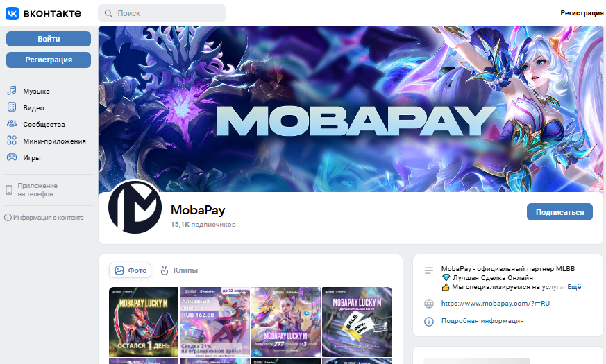Open the Video section icon
This screenshot has width=606, height=364.
pos(12,107)
